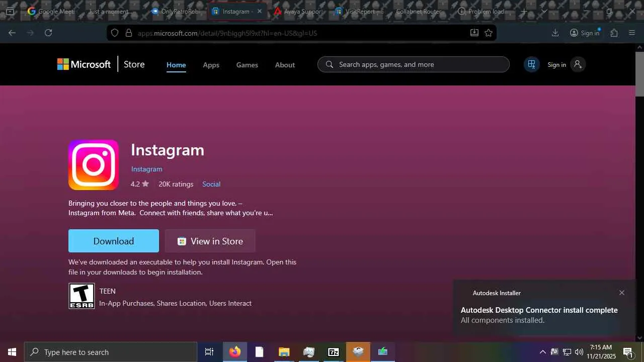644x362 pixels.
Task: Expand the list all tabs dropdown
Action: [544, 11]
